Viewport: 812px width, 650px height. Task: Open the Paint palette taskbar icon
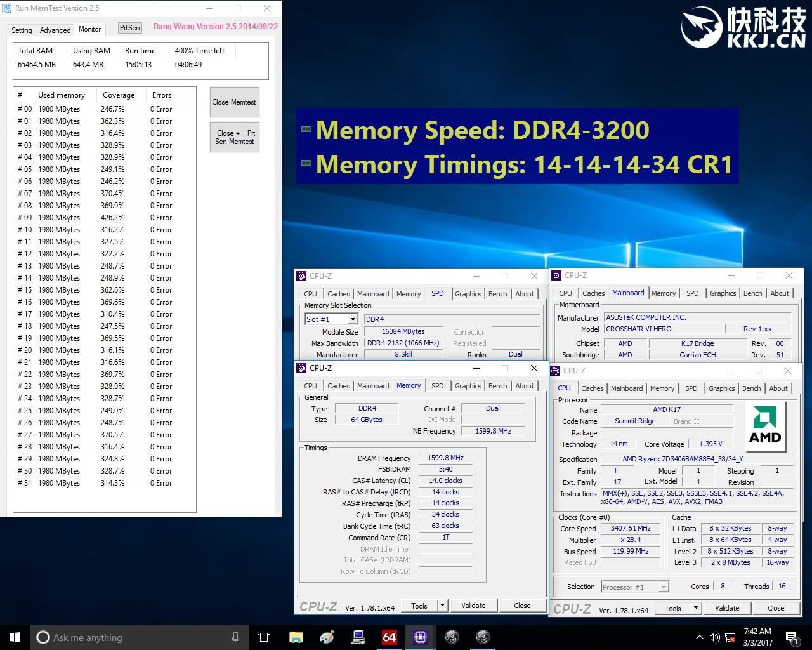[327, 637]
